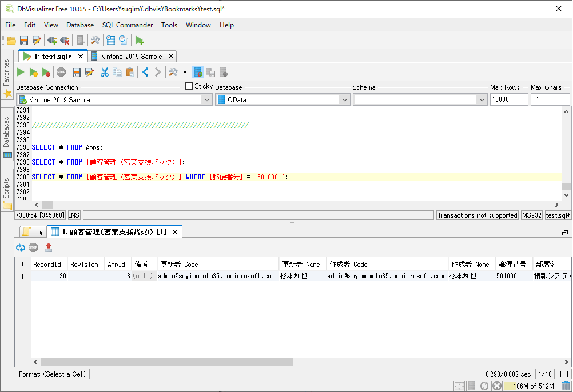Click the connect-all plug icon with green plus

point(52,40)
